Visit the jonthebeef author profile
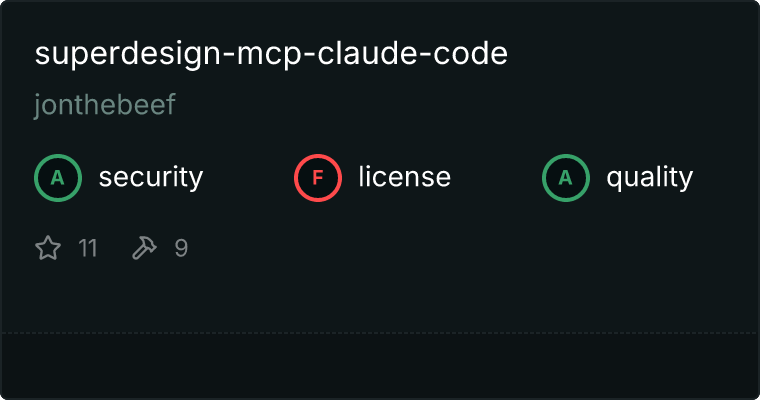The width and height of the screenshot is (760, 400). click(105, 105)
